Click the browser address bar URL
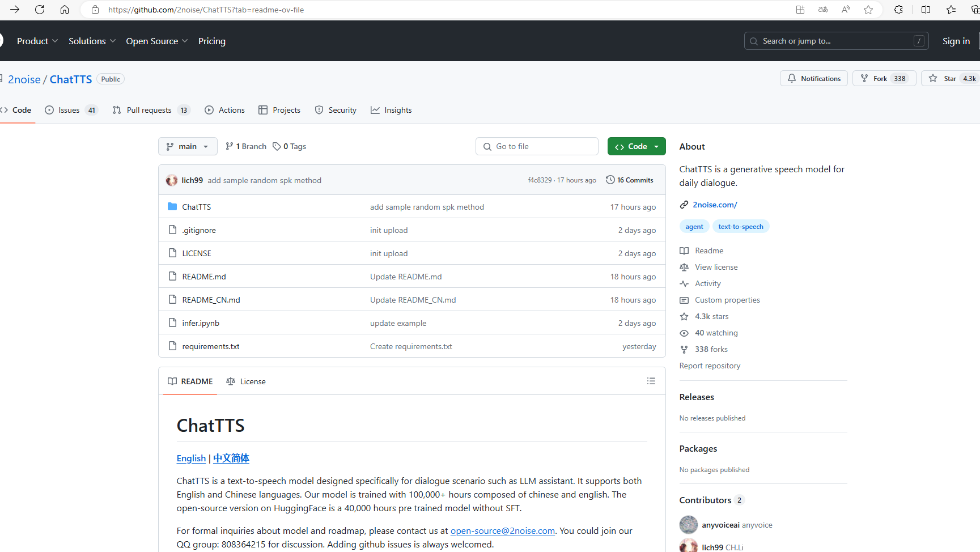980x552 pixels. pyautogui.click(x=206, y=10)
